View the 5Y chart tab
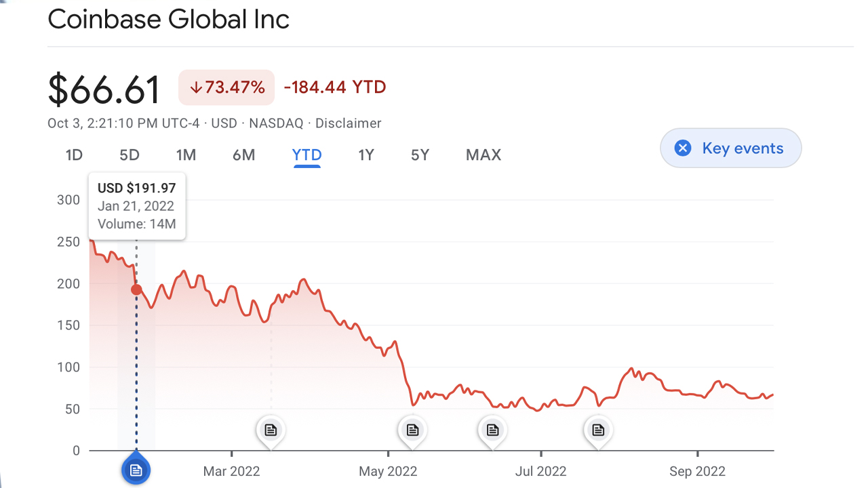The image size is (868, 488). click(420, 155)
